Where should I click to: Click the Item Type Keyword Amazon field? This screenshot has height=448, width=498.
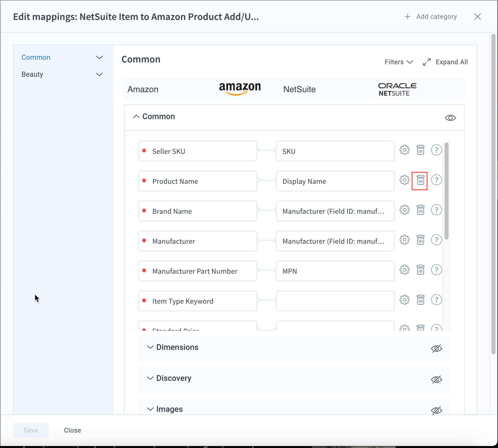(x=198, y=301)
